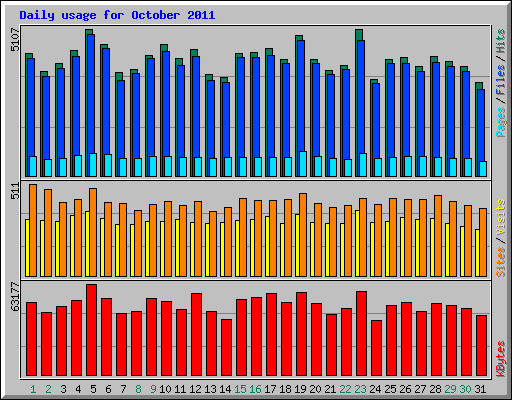Screen dimensions: 512x400
Task: Choose green day label 16 on the x-axis
Action: point(255,389)
